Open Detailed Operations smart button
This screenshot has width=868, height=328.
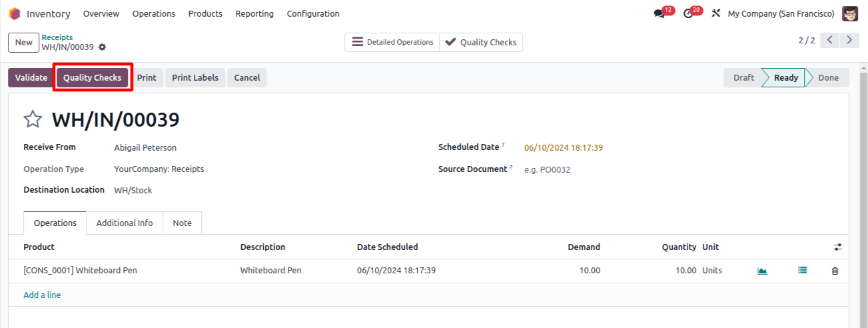pyautogui.click(x=392, y=42)
